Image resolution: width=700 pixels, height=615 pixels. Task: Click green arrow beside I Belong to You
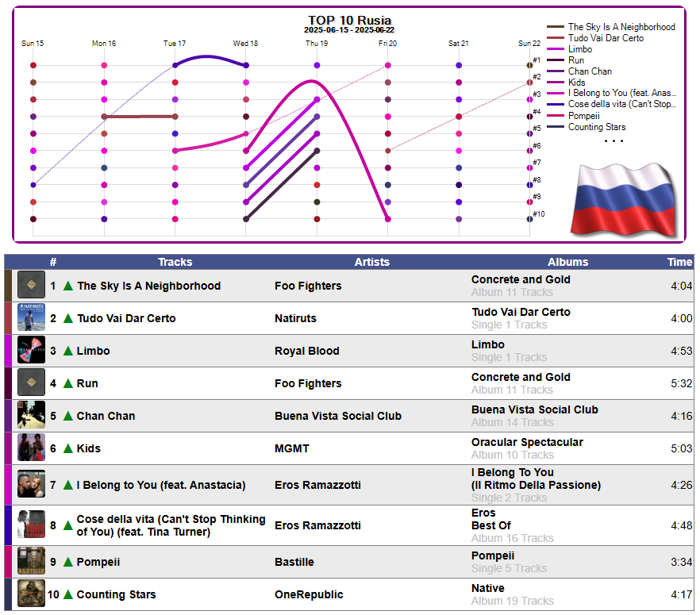(68, 485)
